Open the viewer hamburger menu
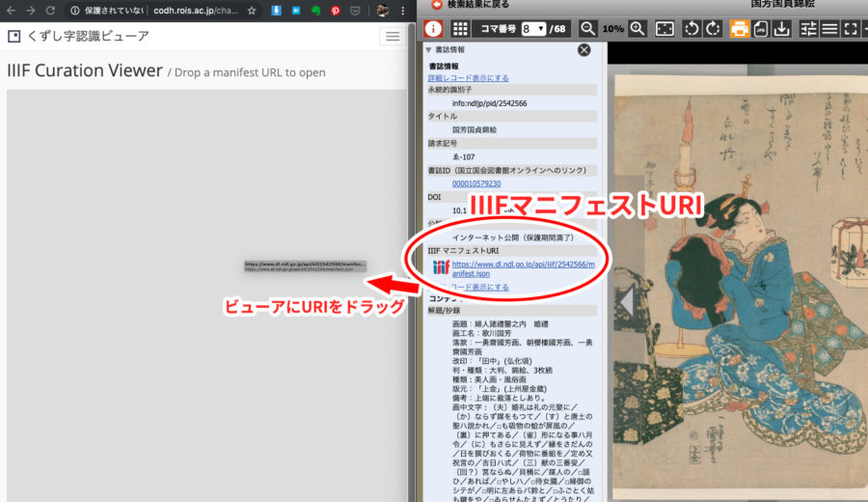The height and width of the screenshot is (502, 868). point(393,37)
